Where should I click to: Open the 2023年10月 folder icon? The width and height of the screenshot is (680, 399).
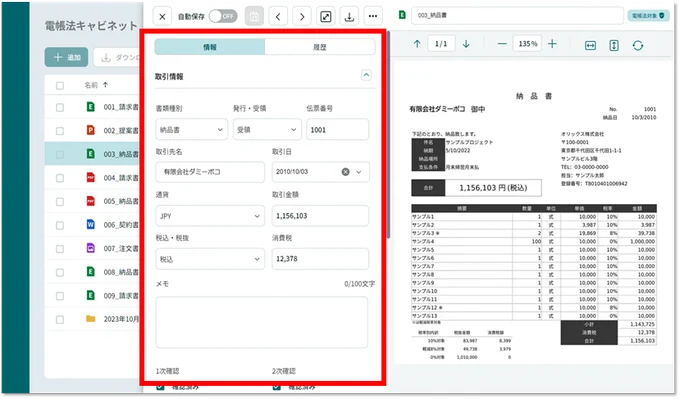coord(91,319)
